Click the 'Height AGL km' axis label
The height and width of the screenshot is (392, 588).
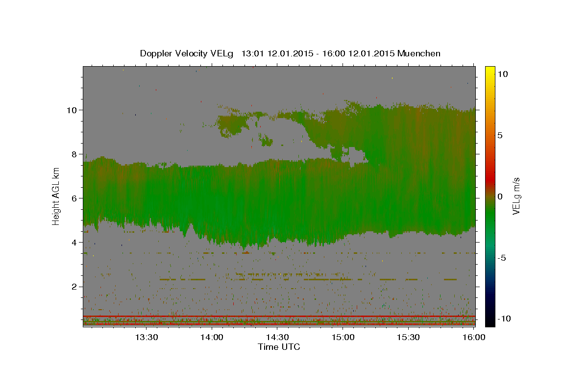pos(56,196)
